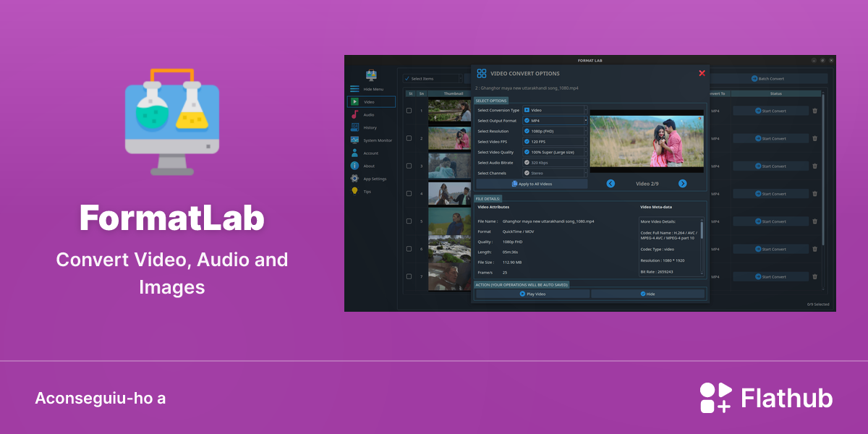The height and width of the screenshot is (434, 868).
Task: Click the Tips lightbulb icon
Action: pyautogui.click(x=354, y=192)
